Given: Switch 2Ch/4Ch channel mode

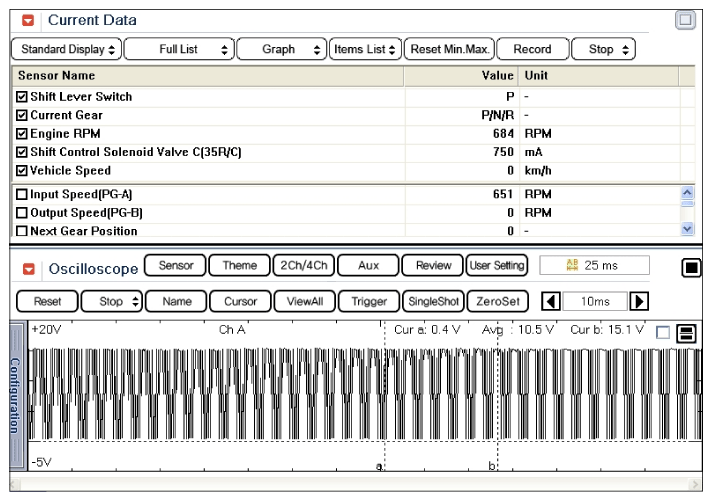Looking at the screenshot, I should [303, 265].
